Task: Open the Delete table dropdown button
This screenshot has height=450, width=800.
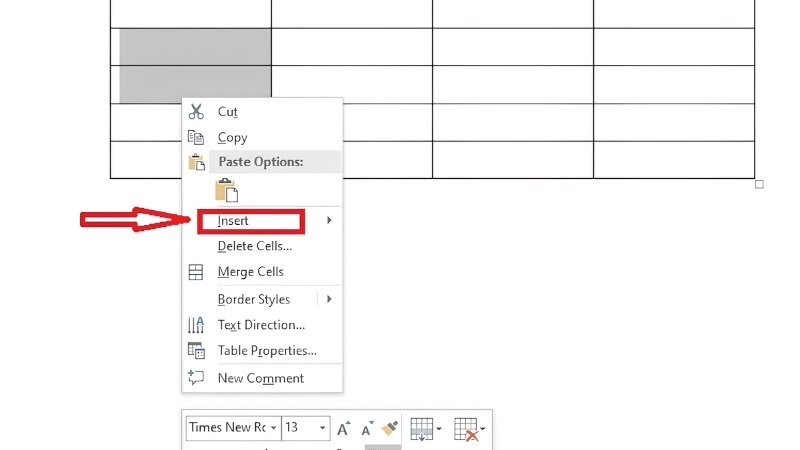Action: coord(469,429)
